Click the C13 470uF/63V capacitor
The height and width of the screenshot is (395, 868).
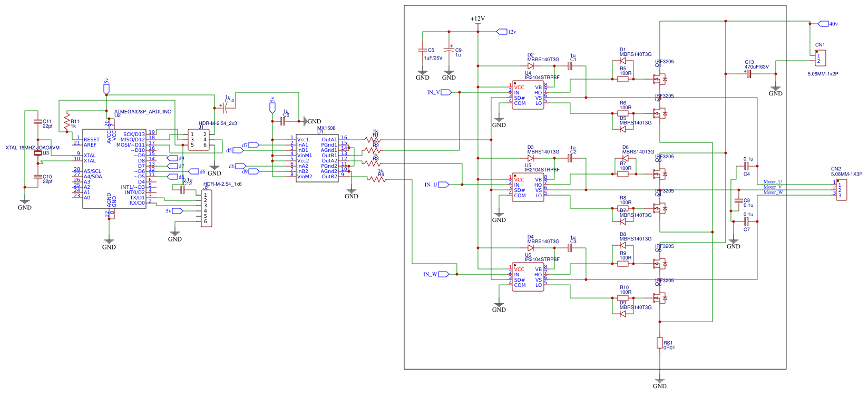(748, 74)
